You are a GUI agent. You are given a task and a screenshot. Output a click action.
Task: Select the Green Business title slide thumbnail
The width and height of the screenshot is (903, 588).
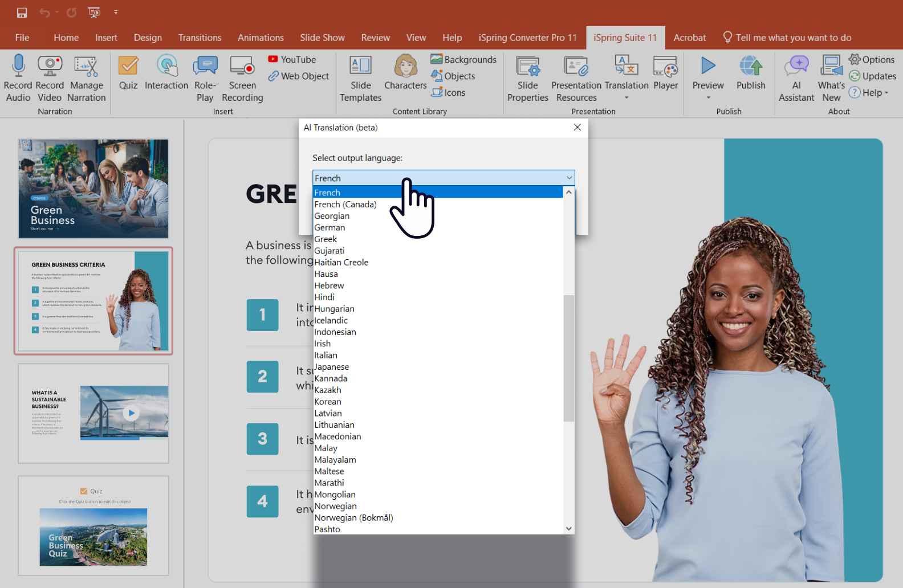click(x=93, y=189)
